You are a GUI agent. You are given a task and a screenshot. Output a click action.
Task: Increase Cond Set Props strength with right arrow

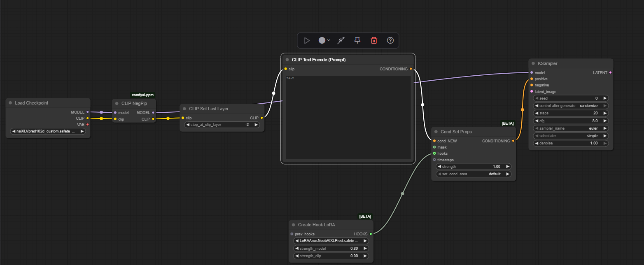point(508,167)
